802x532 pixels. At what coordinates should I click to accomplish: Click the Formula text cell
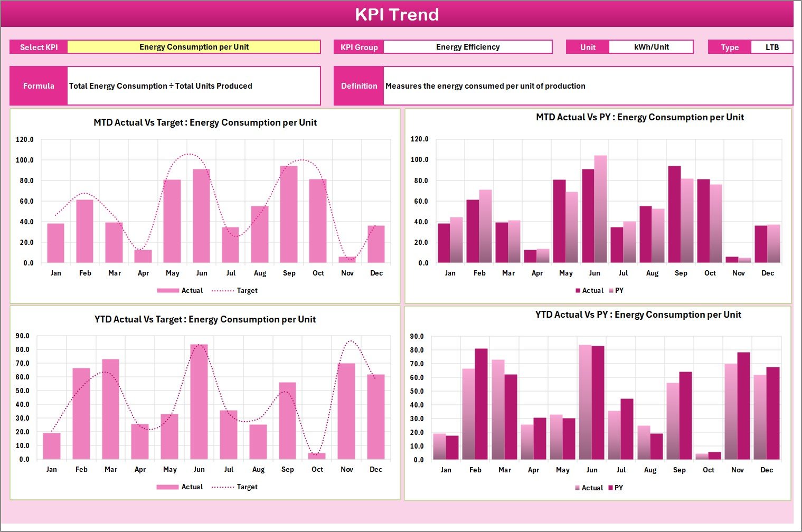coord(193,86)
